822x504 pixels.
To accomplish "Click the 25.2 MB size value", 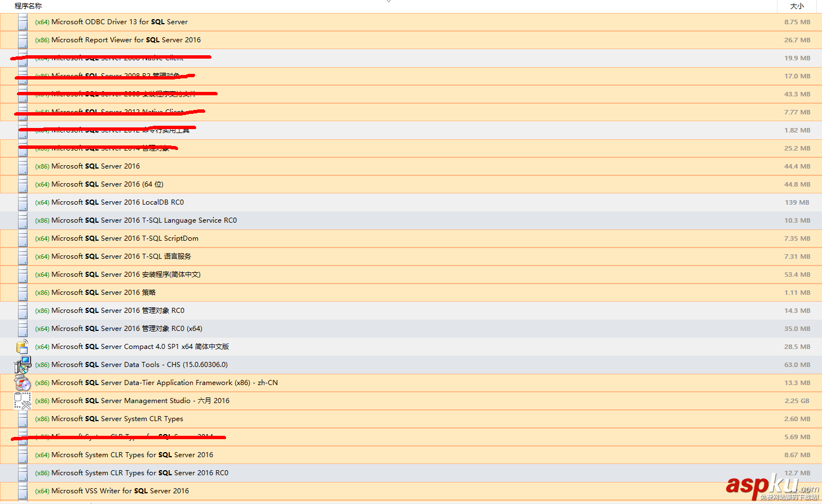I will pyautogui.click(x=797, y=148).
